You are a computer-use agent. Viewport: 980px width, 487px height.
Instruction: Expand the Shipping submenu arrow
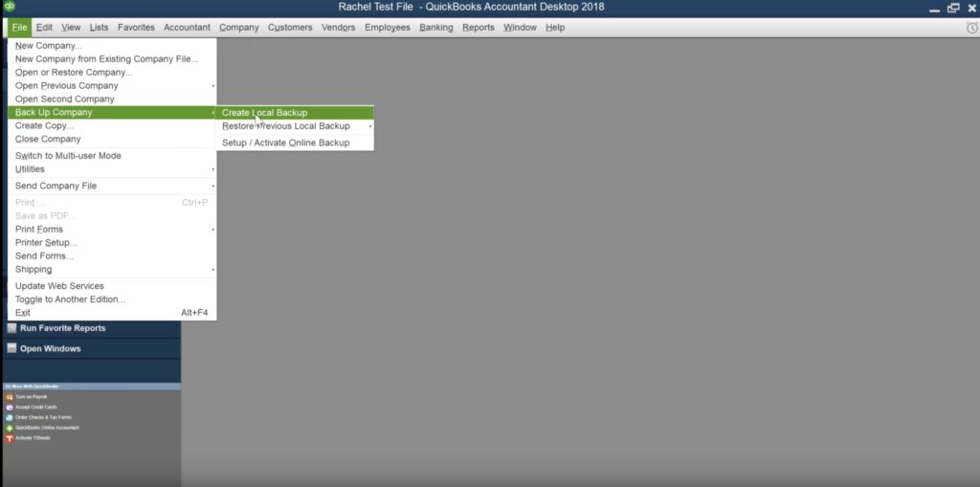[213, 270]
